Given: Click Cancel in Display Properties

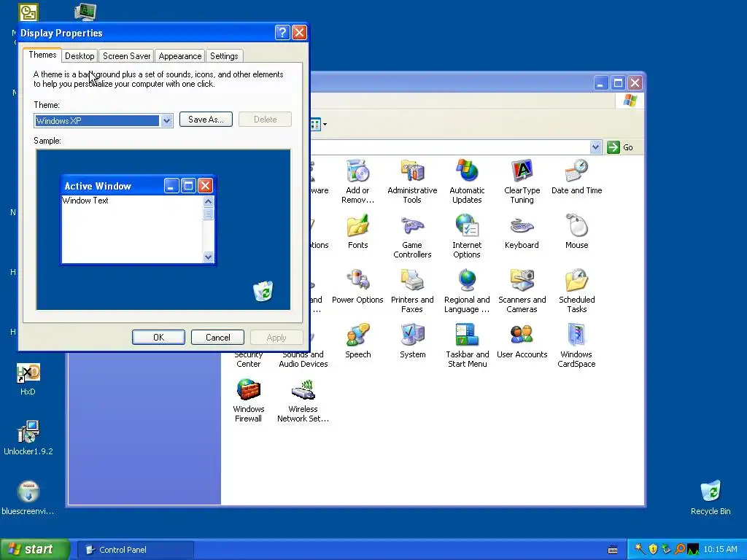Looking at the screenshot, I should [x=217, y=337].
